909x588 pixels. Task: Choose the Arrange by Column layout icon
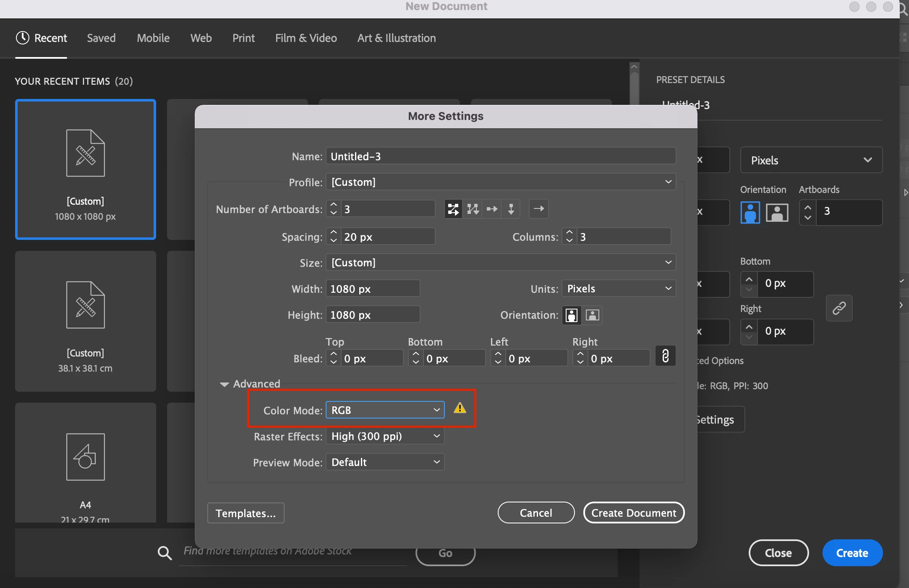[x=511, y=209]
